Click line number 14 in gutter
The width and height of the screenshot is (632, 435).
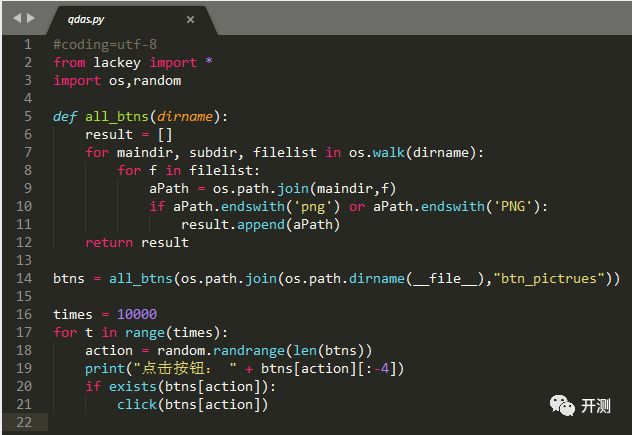[24, 278]
